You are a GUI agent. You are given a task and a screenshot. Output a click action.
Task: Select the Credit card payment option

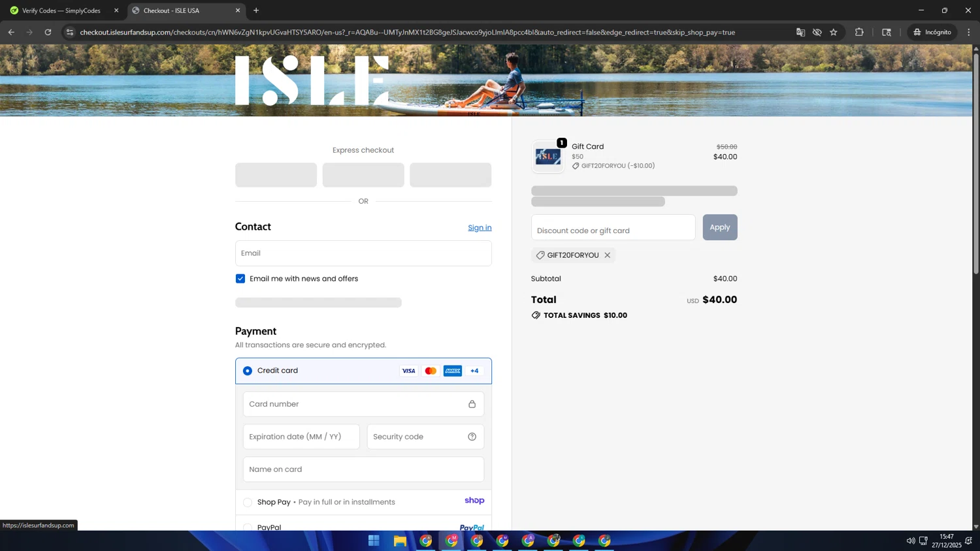coord(248,371)
